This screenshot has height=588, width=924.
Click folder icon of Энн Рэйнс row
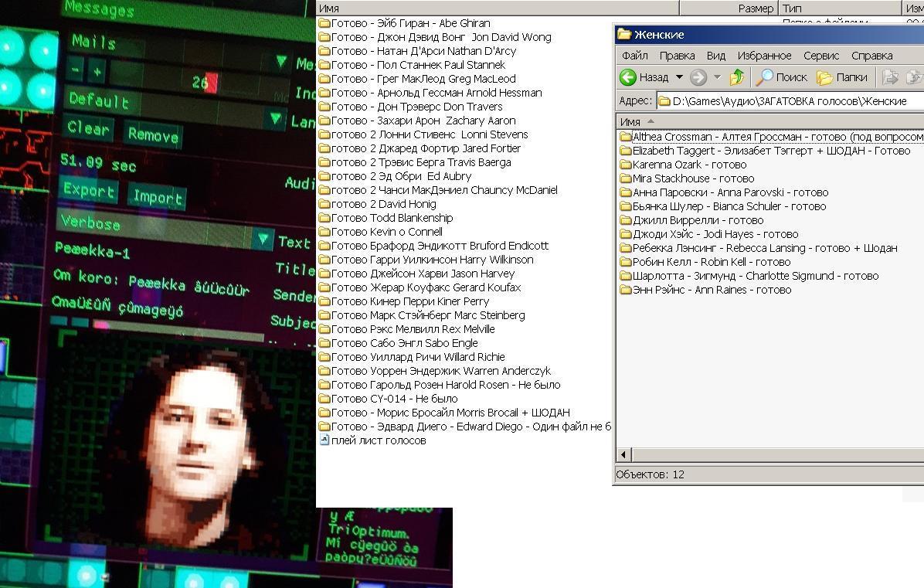[626, 290]
